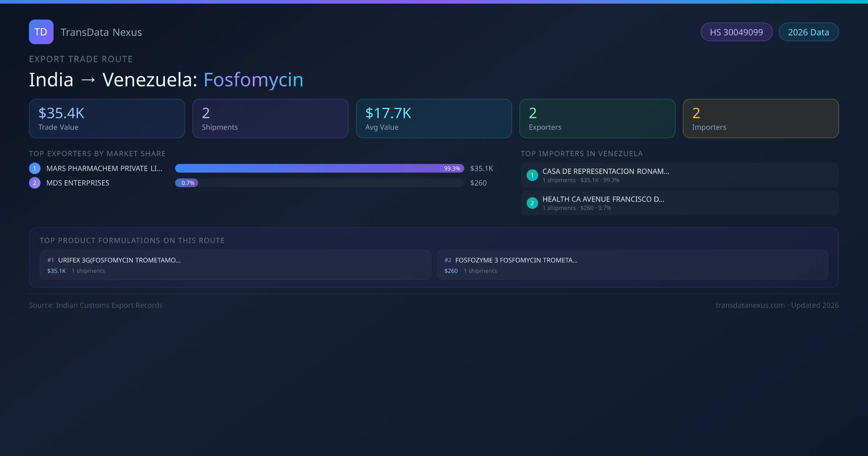
Task: Open the $35.4K Trade Value card
Action: coord(107,119)
